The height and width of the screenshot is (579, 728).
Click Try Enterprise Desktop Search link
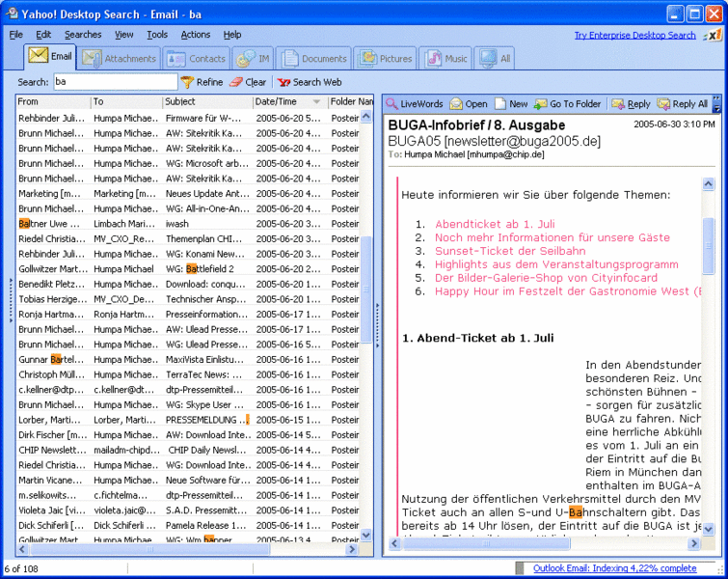click(x=634, y=35)
